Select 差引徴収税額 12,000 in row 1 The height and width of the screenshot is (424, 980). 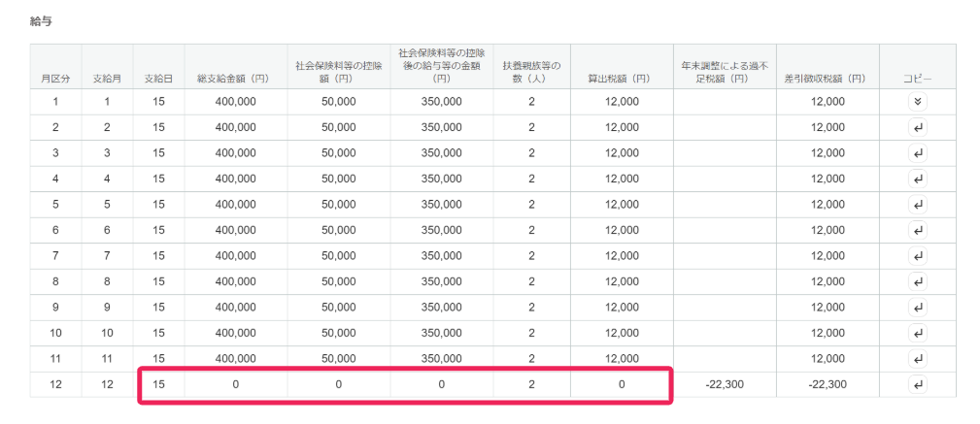(x=828, y=102)
